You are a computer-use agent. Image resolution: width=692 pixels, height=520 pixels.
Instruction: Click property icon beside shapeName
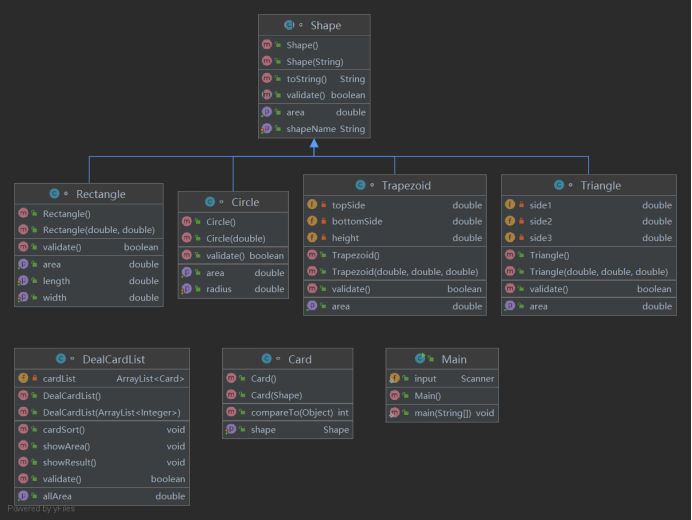point(267,128)
